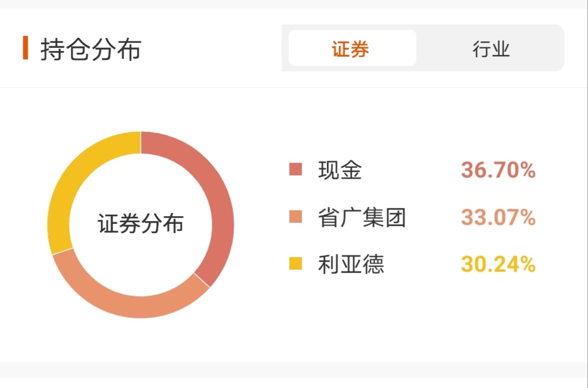The width and height of the screenshot is (588, 388).
Task: Switch to the 证券 tab
Action: [x=352, y=48]
